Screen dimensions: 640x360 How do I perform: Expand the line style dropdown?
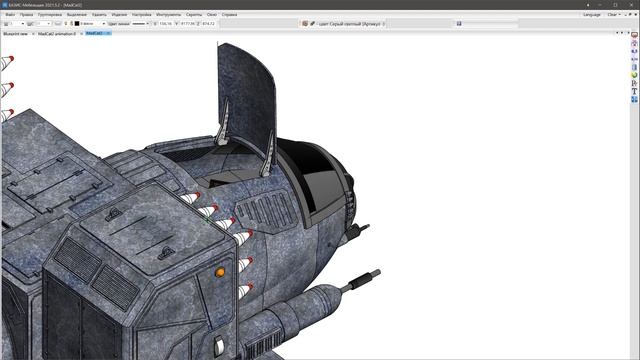(x=147, y=24)
